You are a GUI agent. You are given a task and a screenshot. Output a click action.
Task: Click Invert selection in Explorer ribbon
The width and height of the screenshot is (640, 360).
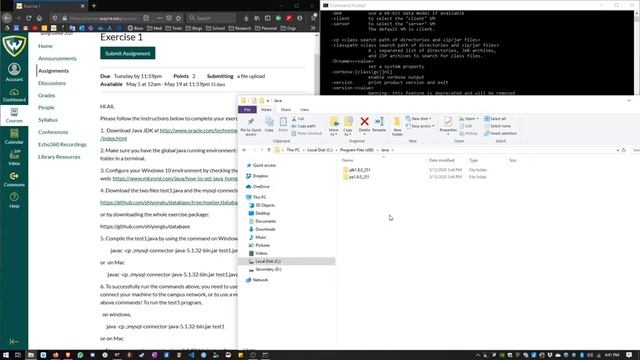tap(500, 133)
